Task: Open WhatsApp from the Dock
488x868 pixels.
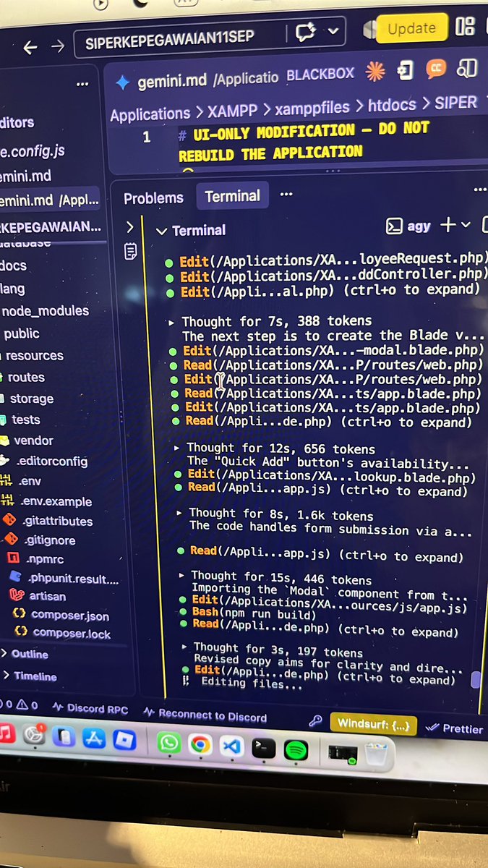Action: click(x=168, y=744)
